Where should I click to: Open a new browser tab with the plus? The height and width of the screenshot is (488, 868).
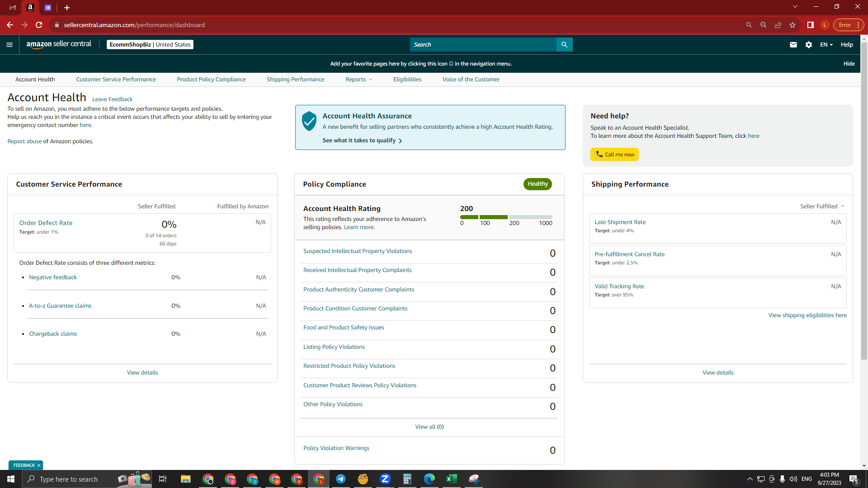67,8
